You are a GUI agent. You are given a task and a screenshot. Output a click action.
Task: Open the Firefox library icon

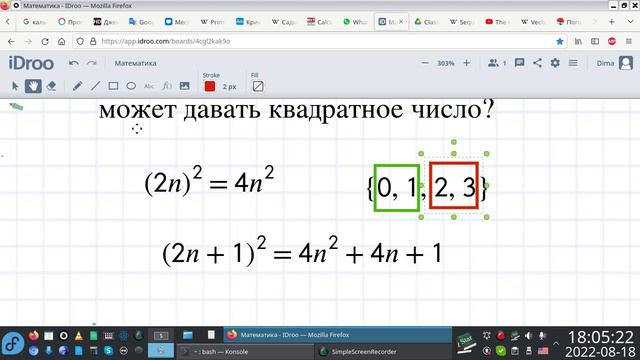pyautogui.click(x=578, y=41)
